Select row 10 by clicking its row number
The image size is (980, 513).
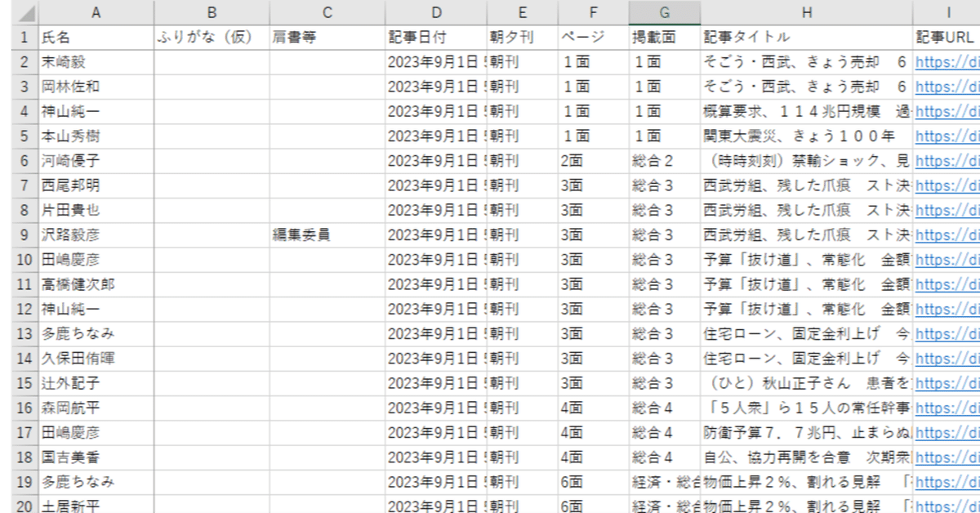pos(12,259)
